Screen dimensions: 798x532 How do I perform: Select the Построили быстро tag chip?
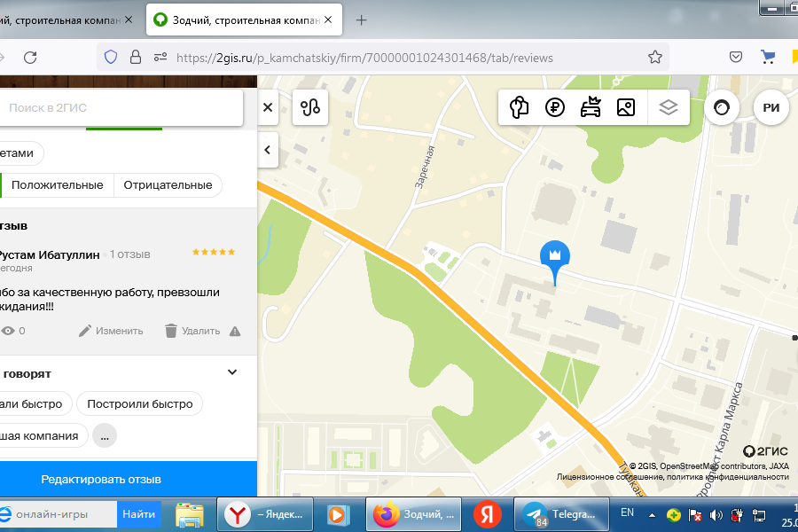[x=139, y=403]
